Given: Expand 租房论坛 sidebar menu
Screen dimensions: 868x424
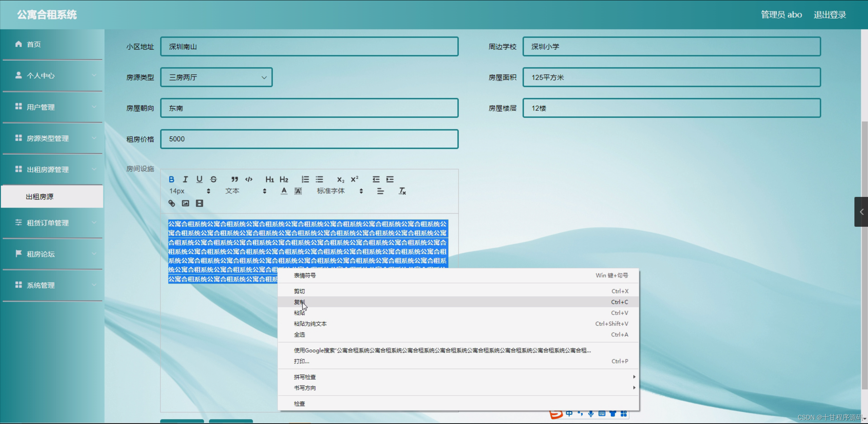Looking at the screenshot, I should (x=52, y=254).
